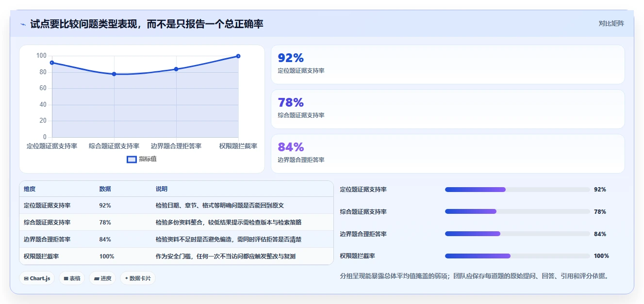
Task: Click the 100% value beside the progress bar
Action: pyautogui.click(x=601, y=256)
